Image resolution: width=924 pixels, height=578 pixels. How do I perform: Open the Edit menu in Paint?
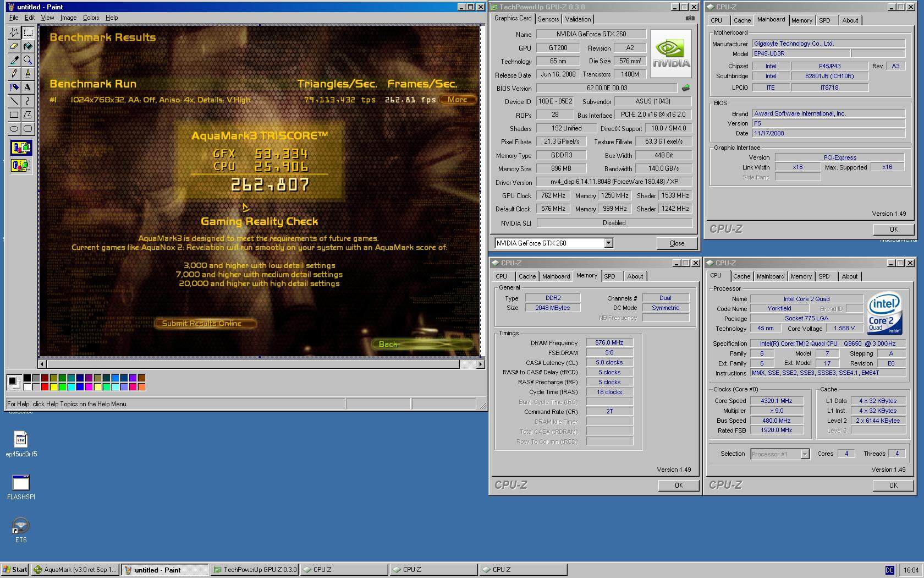[x=30, y=18]
